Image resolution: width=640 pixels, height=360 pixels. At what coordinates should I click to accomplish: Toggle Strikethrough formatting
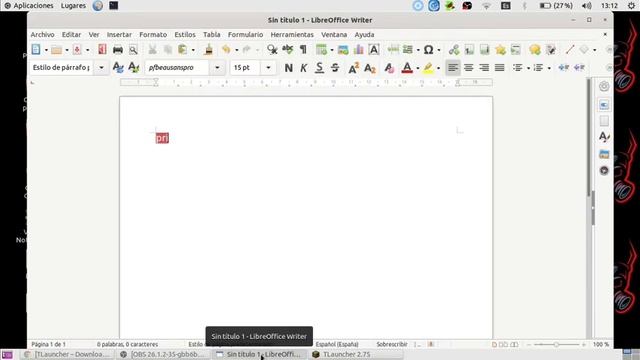point(335,68)
